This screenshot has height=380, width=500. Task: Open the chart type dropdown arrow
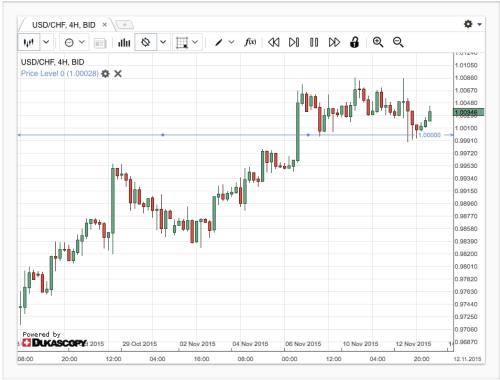[x=46, y=42]
